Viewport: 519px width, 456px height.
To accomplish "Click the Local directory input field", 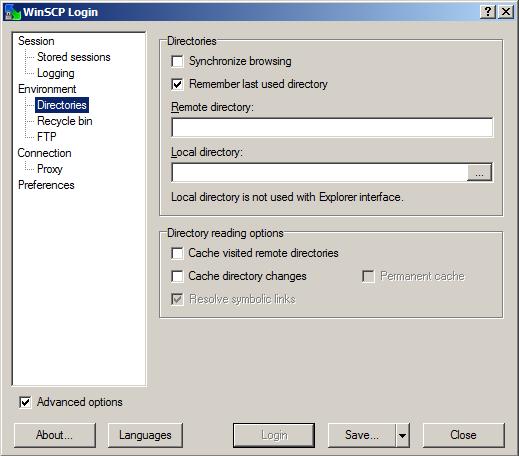I will (x=320, y=172).
